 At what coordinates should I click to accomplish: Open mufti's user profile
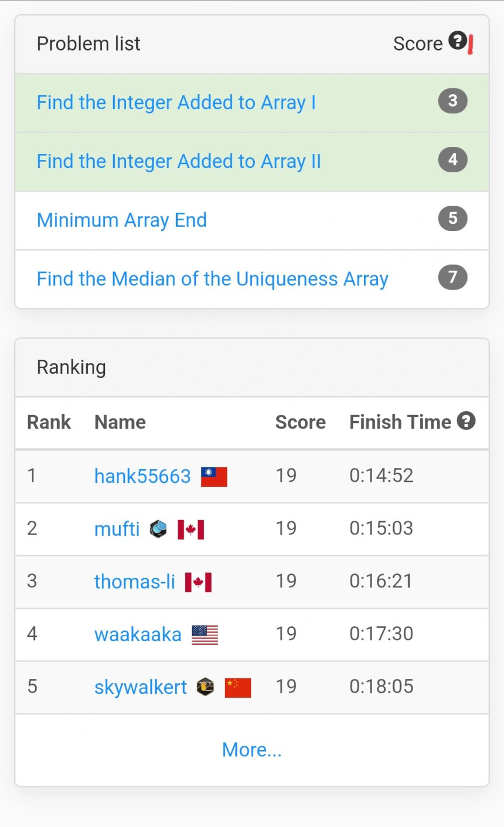point(117,529)
